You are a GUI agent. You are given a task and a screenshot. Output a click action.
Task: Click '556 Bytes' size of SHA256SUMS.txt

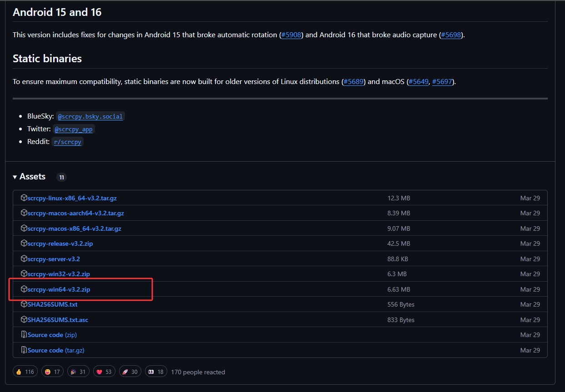(x=401, y=304)
